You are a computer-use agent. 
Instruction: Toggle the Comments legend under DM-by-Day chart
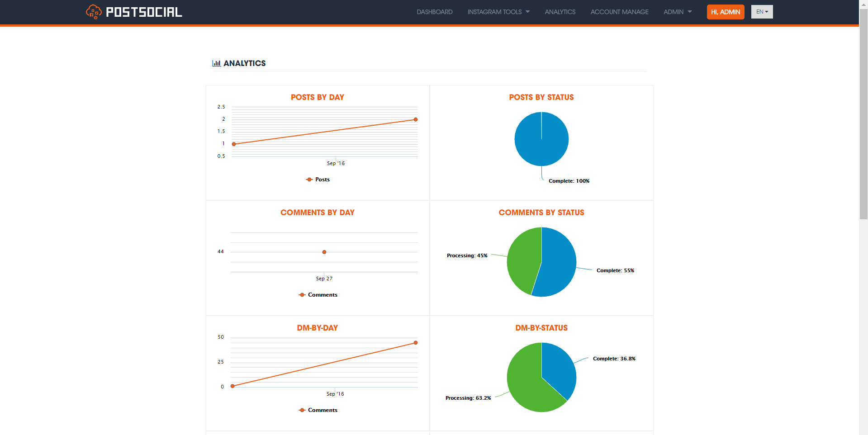pyautogui.click(x=318, y=410)
